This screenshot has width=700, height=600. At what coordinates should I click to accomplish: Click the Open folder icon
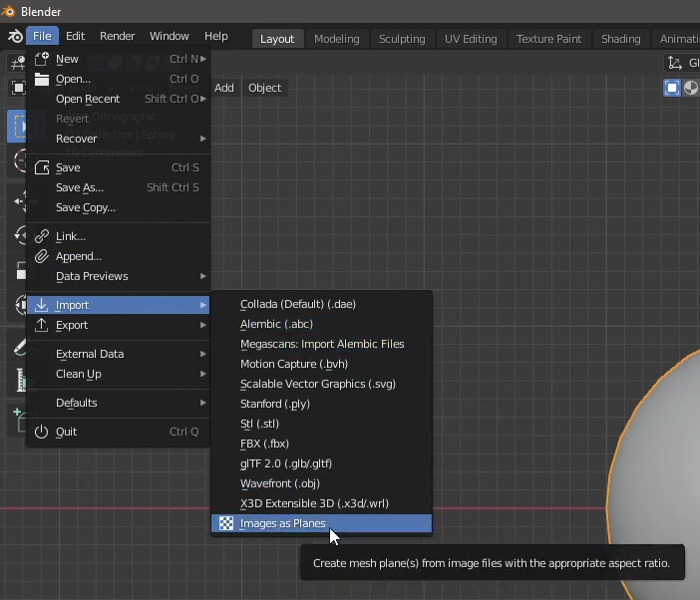pyautogui.click(x=42, y=79)
